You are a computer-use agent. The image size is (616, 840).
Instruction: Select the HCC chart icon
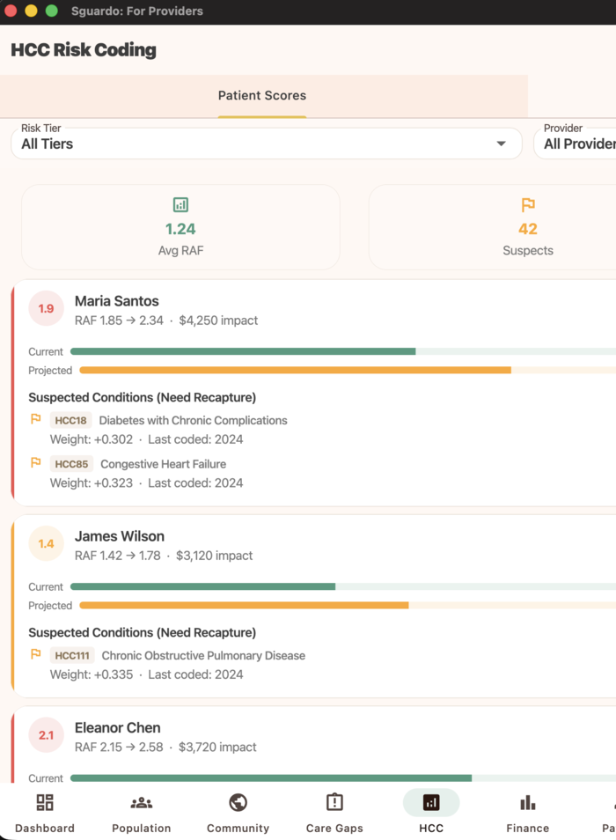tap(431, 802)
